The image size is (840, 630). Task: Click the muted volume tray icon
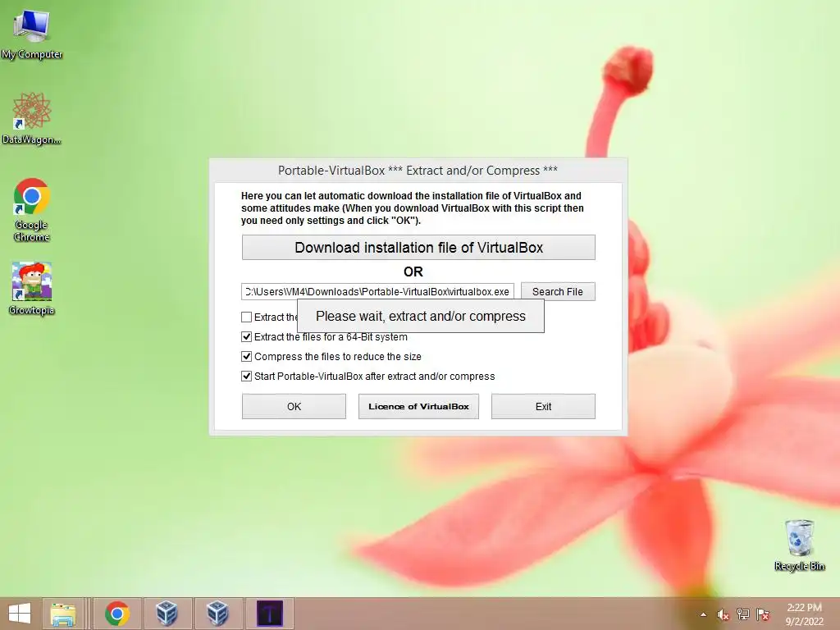click(723, 614)
